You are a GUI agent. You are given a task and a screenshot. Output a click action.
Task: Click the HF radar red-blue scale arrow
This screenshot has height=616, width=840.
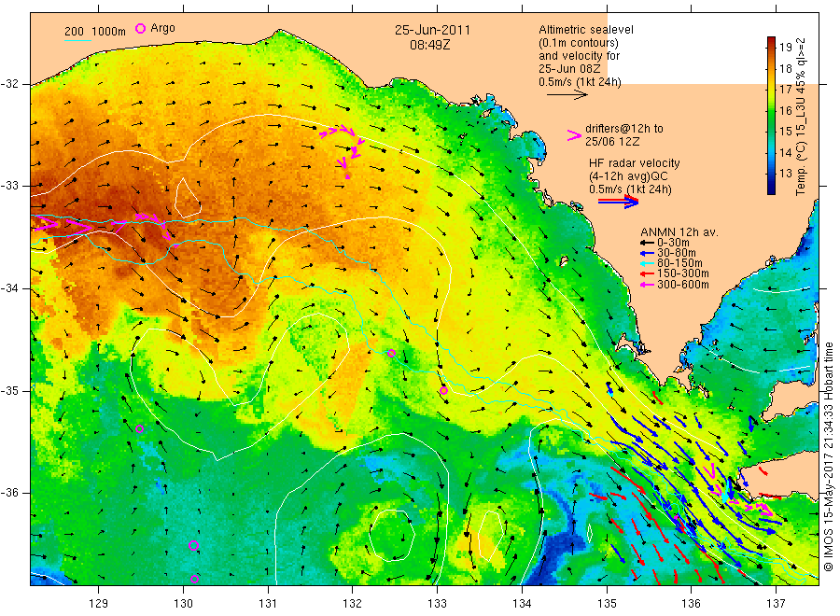[618, 202]
